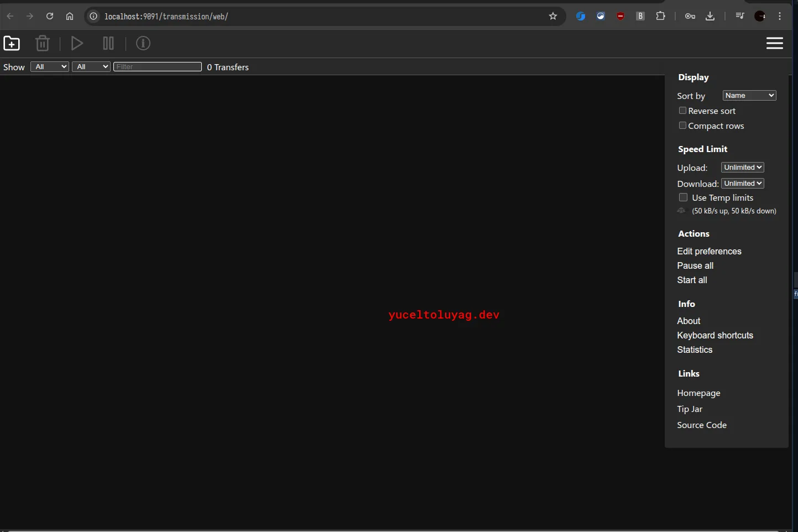Viewport: 798px width, 532px height.
Task: Enable Use Temp limits checkbox
Action: click(683, 197)
